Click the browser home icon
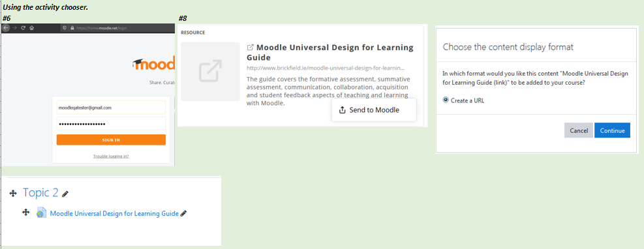 pyautogui.click(x=31, y=28)
